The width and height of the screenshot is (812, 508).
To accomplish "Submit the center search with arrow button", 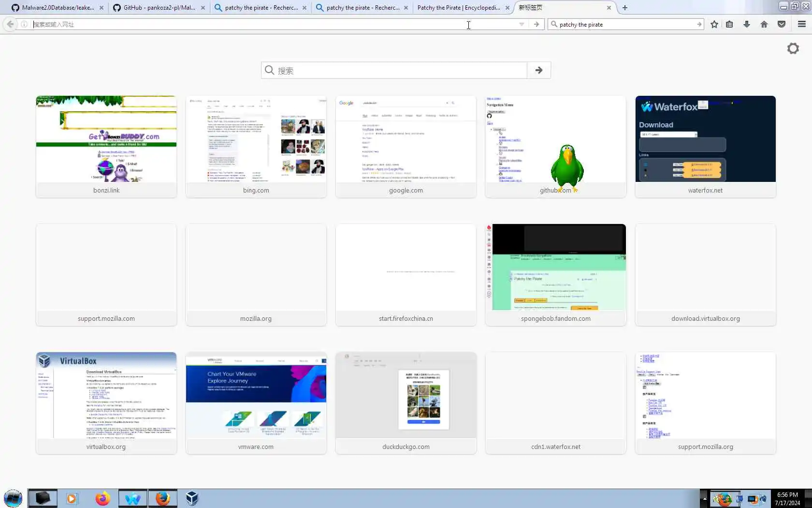I will click(x=539, y=70).
